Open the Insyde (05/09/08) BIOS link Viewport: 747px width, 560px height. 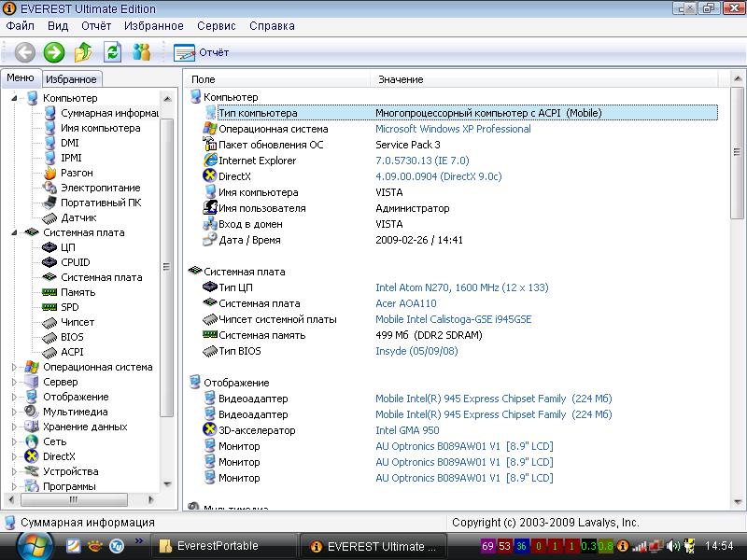tap(416, 352)
